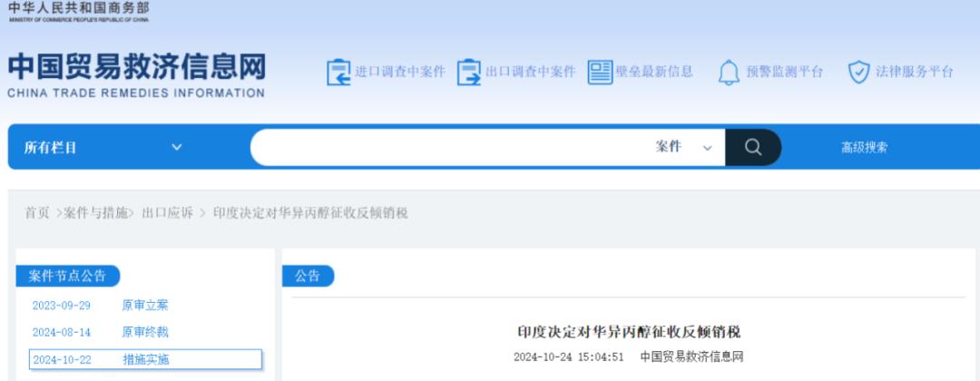Go to 预警监测平台 page
This screenshot has height=381, width=980.
tap(784, 72)
